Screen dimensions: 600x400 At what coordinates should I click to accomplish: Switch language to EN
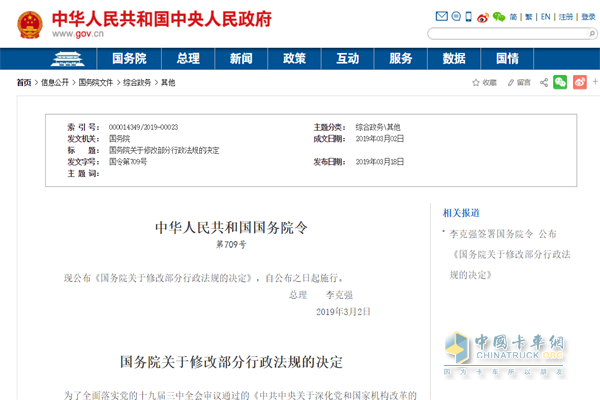[x=545, y=17]
